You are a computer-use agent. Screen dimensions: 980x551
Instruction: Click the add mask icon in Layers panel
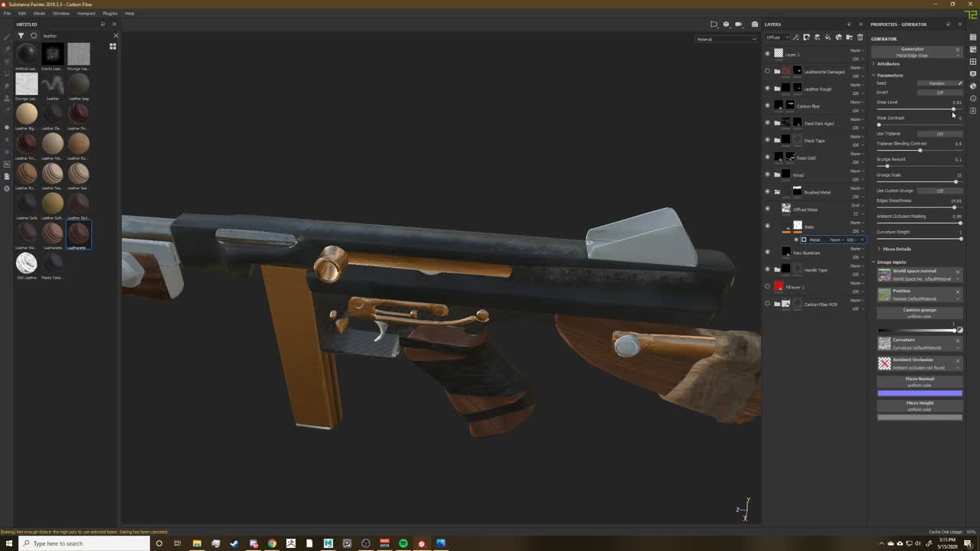click(x=806, y=37)
